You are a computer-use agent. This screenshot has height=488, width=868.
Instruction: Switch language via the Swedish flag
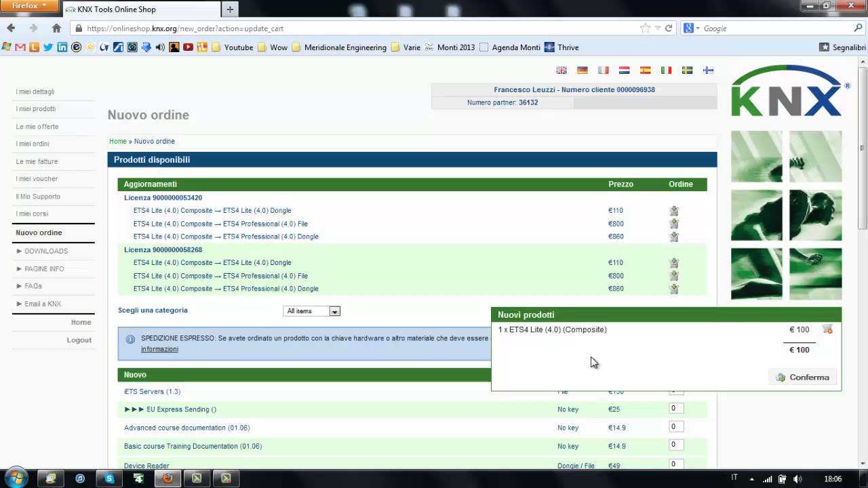click(x=687, y=70)
